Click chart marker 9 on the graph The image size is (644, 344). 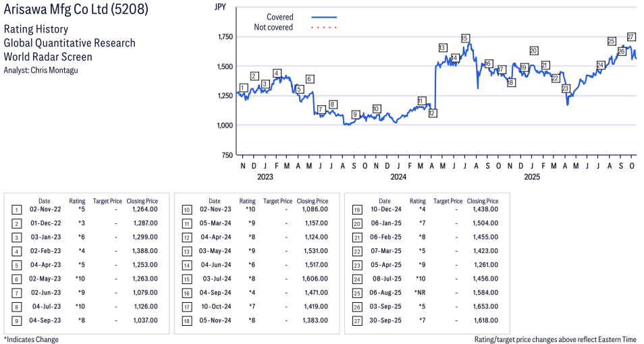354,115
